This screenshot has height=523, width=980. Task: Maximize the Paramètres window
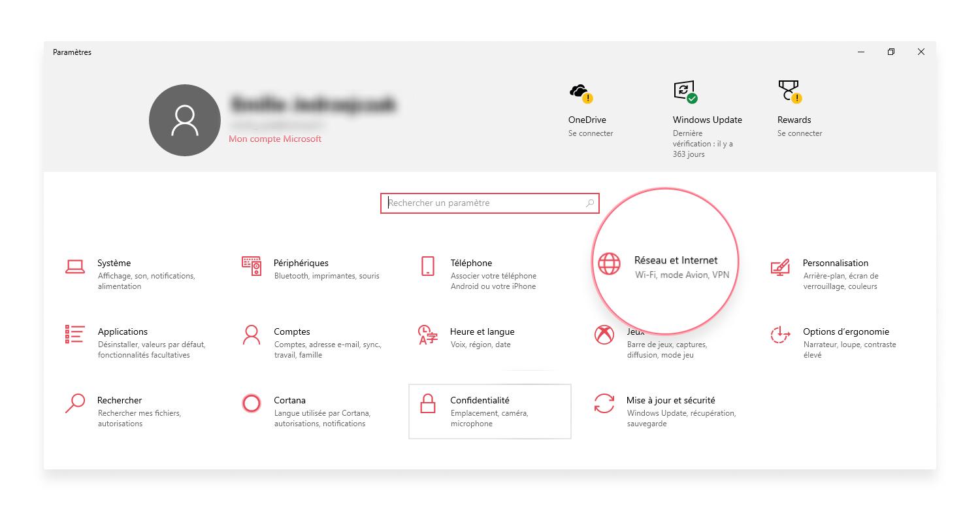pyautogui.click(x=891, y=52)
